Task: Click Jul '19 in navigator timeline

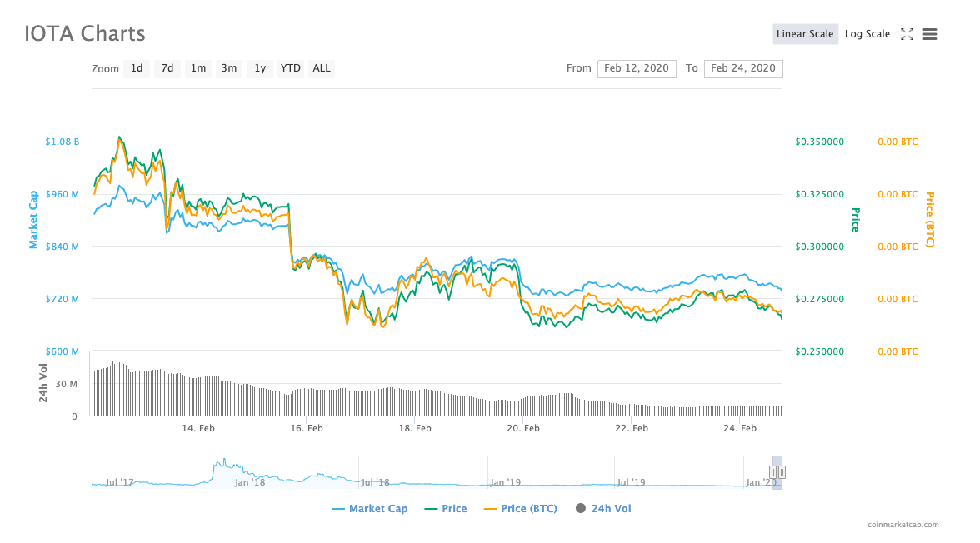Action: tap(631, 482)
